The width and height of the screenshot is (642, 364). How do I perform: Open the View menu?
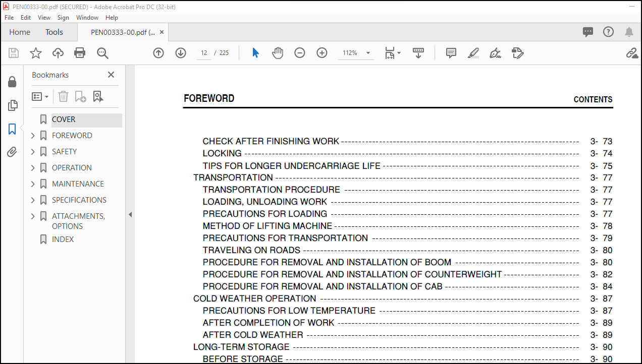pos(44,17)
